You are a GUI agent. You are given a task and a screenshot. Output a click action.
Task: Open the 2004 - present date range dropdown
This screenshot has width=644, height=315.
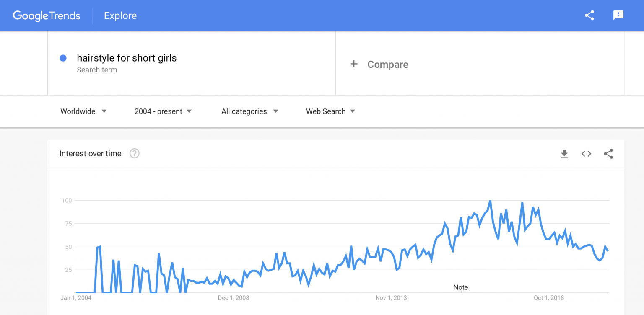pyautogui.click(x=163, y=111)
